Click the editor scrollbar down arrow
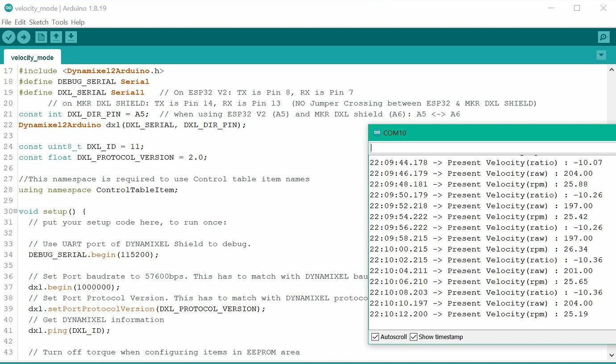Image resolution: width=616 pixels, height=364 pixels. pyautogui.click(x=611, y=355)
